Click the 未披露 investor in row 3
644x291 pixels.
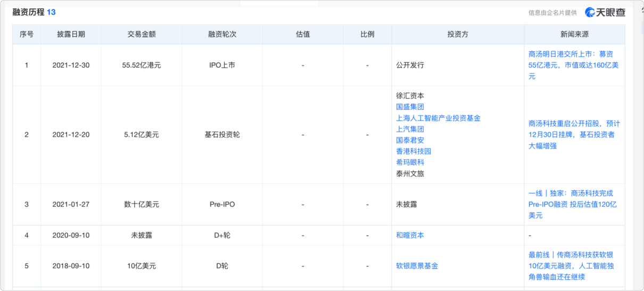click(x=407, y=204)
